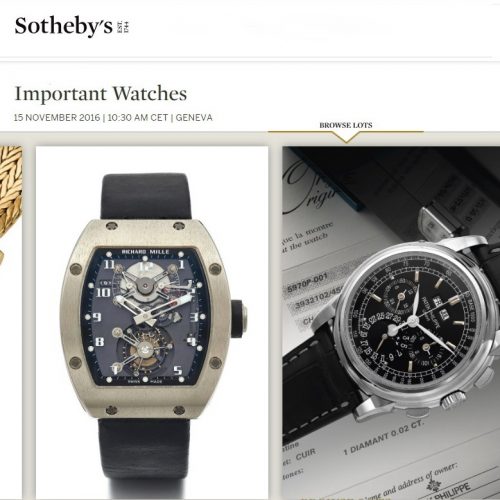The image size is (500, 500).
Task: Open the Patek Philippe chronograph watch image
Action: [x=391, y=323]
